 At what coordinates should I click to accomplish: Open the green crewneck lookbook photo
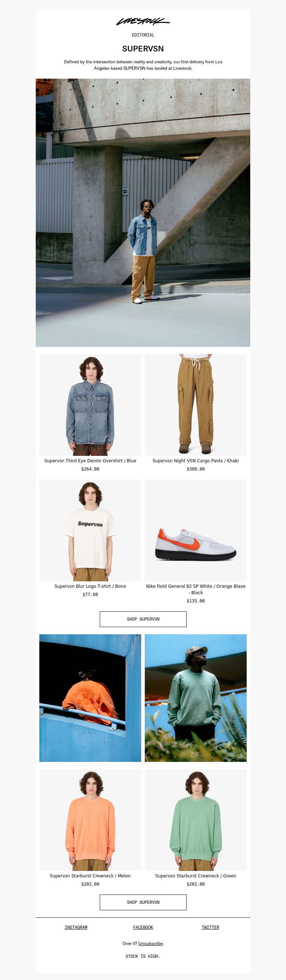[x=196, y=698]
